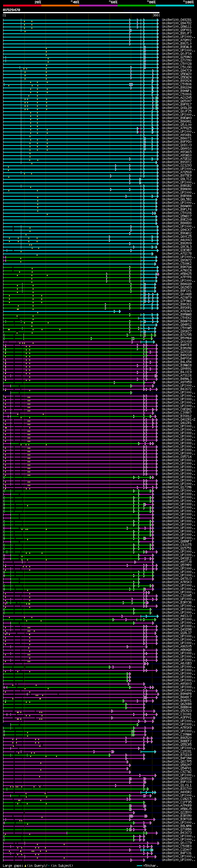
Task: Select hit label UniRef100_B9FLF6
Action: point(176,210)
